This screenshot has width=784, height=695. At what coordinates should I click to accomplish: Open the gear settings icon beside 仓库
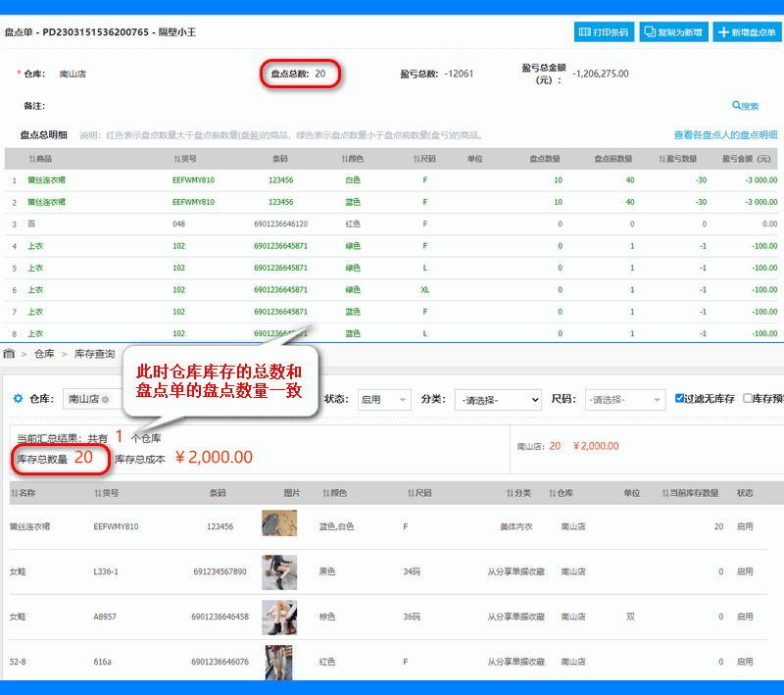coord(18,399)
